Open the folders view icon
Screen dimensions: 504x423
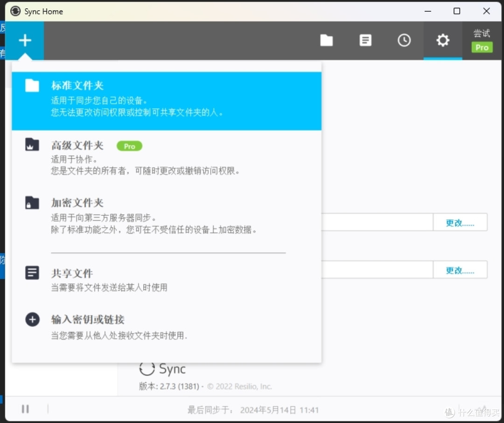click(x=326, y=41)
